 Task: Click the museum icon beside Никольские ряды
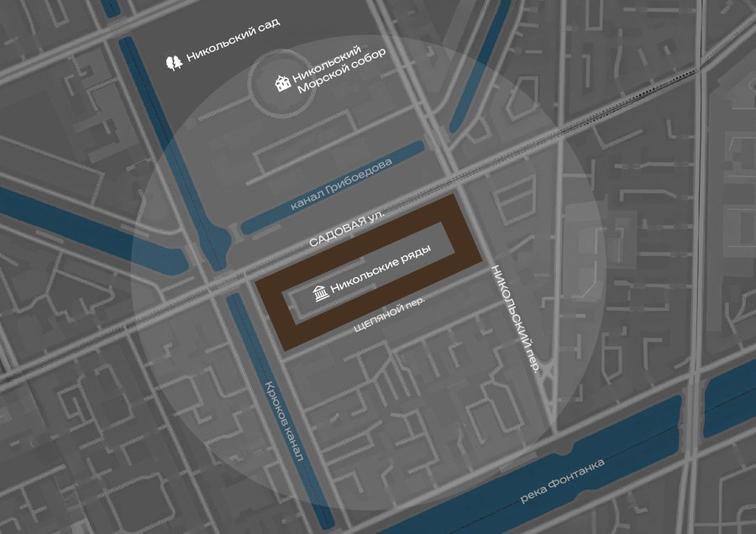321,293
